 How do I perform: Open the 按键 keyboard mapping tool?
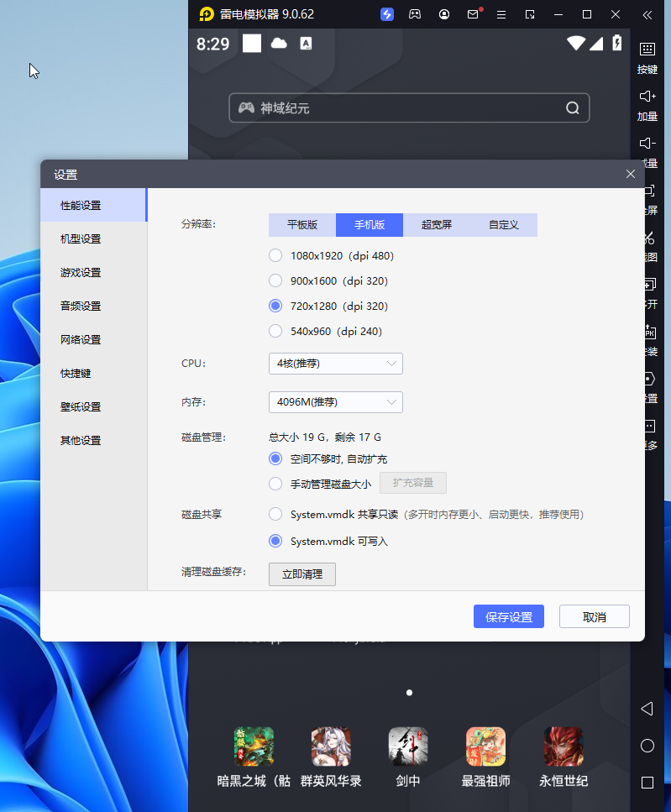click(647, 58)
